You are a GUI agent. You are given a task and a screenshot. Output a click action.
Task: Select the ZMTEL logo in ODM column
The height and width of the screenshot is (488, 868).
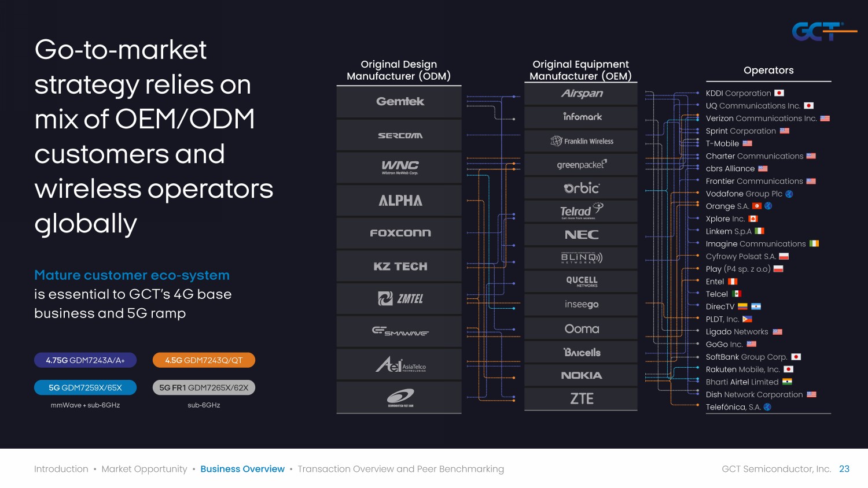[x=399, y=299]
